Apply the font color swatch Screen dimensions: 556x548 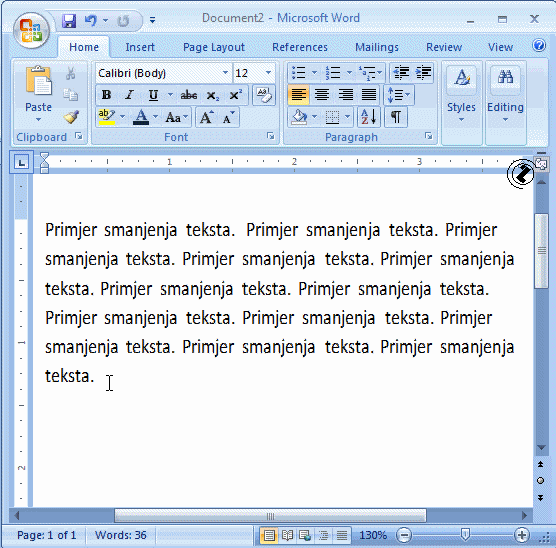tap(141, 117)
